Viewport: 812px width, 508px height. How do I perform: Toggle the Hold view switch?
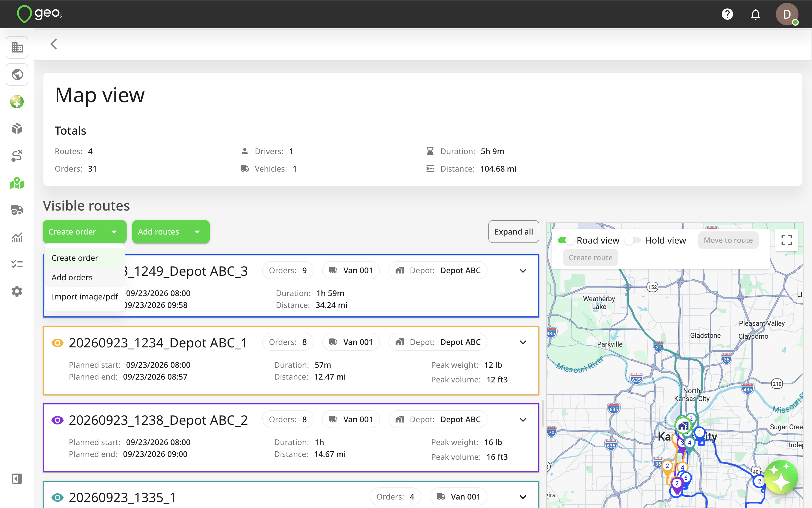633,240
